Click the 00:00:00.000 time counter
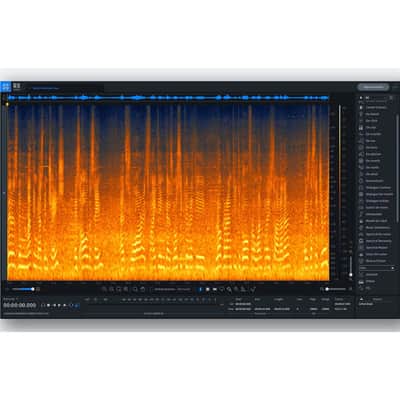 click(20, 305)
